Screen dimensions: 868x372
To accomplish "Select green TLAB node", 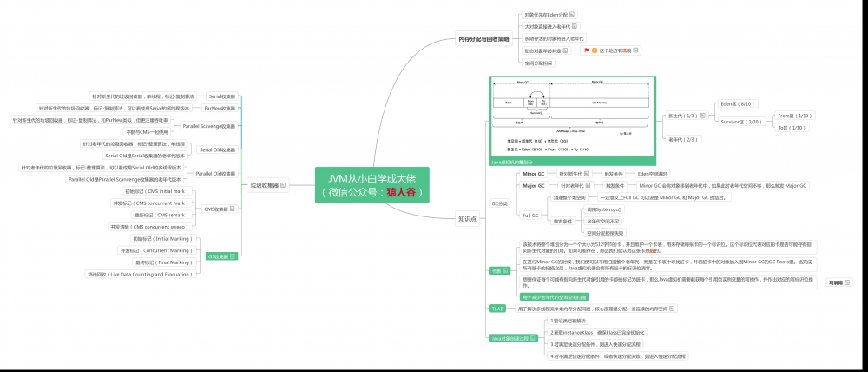I will [x=496, y=309].
